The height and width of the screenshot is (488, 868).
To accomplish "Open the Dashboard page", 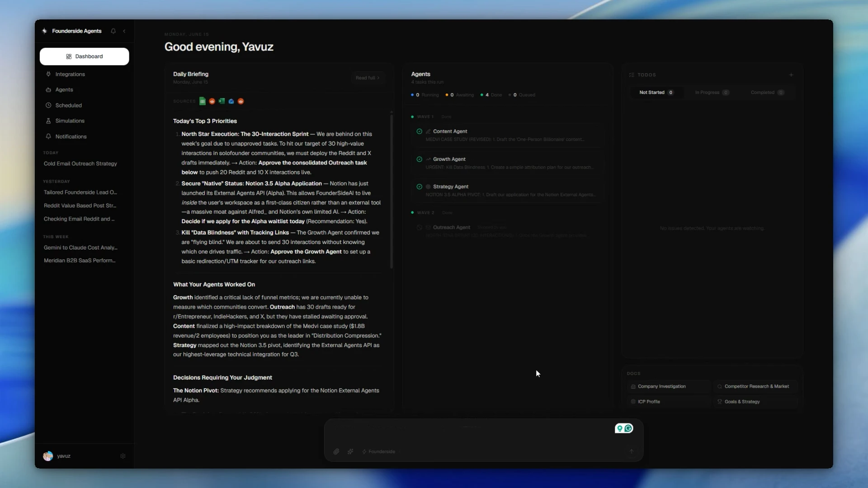I will [x=84, y=56].
